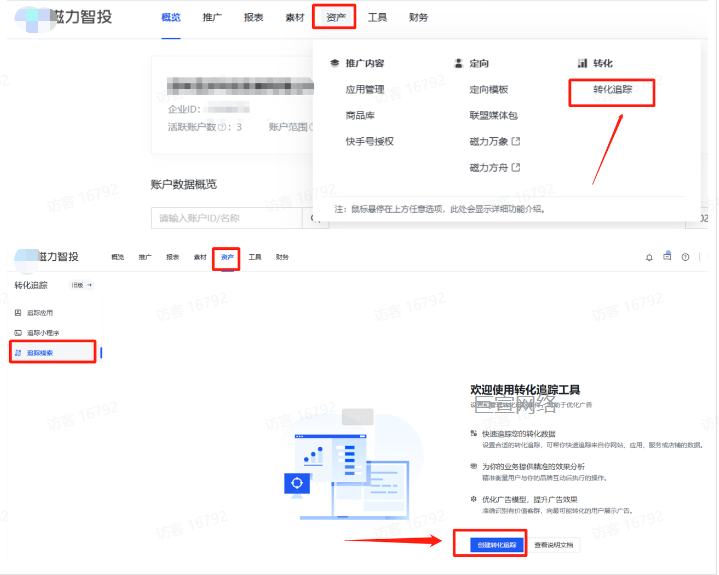Screen dimensions: 719x575
Task: Click the icon beside 追踪应用
Action: tap(18, 313)
